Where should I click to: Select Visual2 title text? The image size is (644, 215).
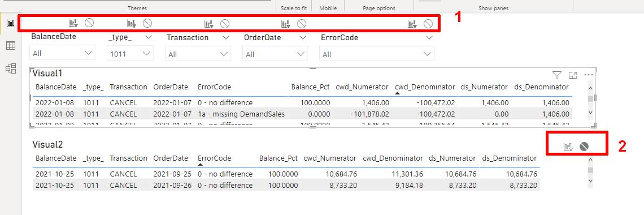click(x=47, y=144)
